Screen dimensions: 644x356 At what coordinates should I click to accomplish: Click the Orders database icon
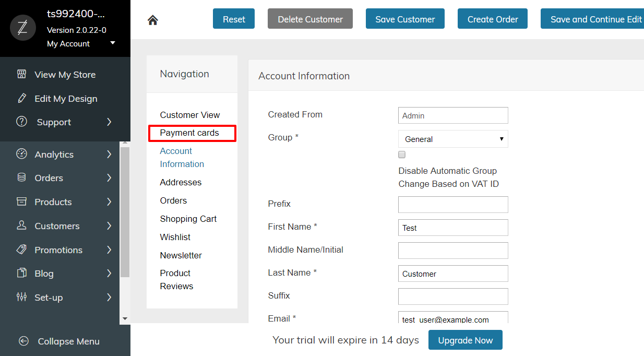pos(21,177)
